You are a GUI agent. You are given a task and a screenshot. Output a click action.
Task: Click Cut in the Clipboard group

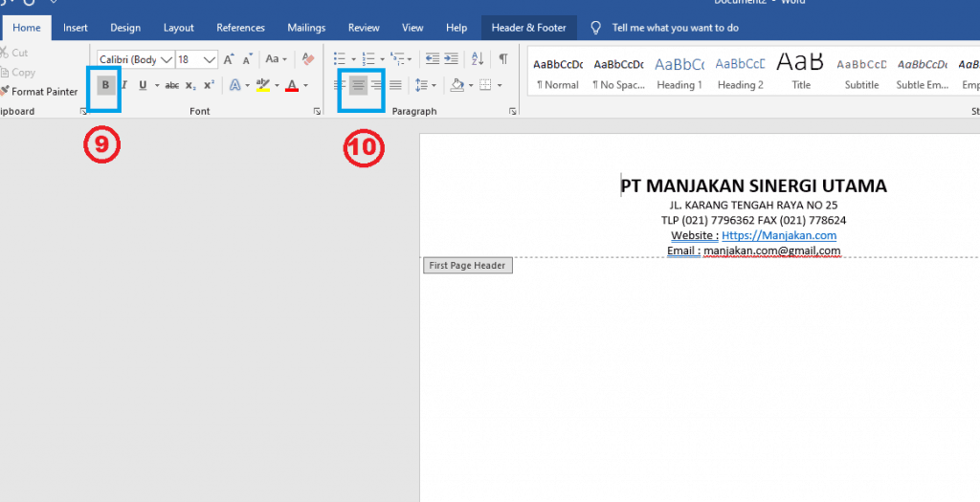point(14,54)
